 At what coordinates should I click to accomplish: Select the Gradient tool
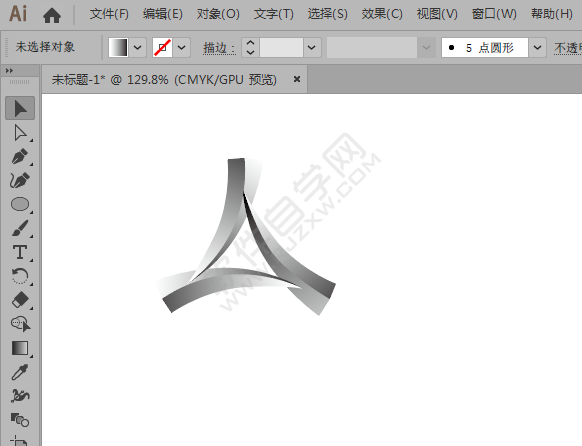20,348
